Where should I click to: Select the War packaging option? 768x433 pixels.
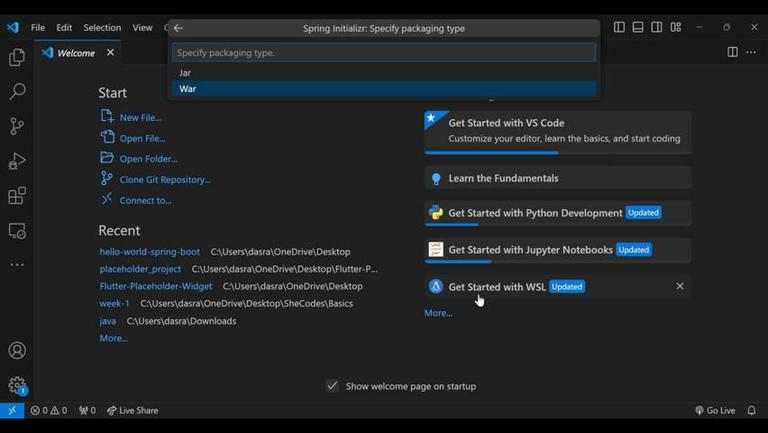(x=188, y=89)
